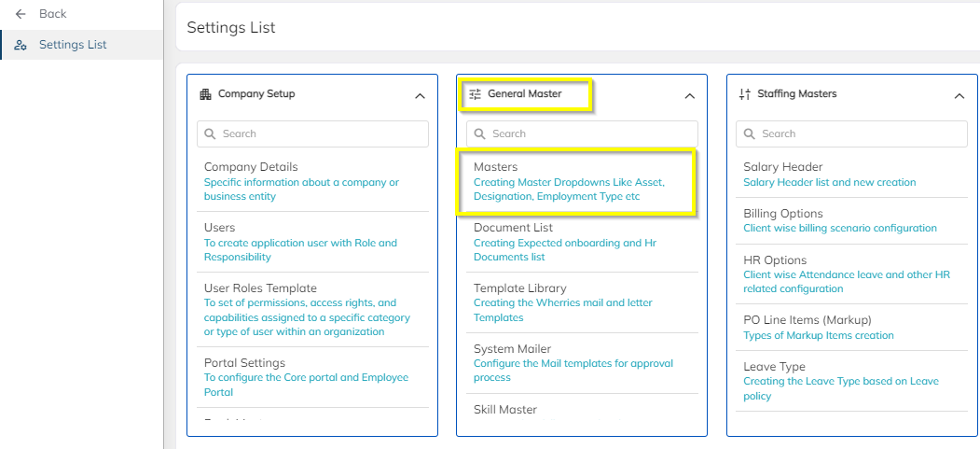Screen dimensions: 980x449
Task: Collapse the Staffing Masters panel
Action: pos(959,95)
